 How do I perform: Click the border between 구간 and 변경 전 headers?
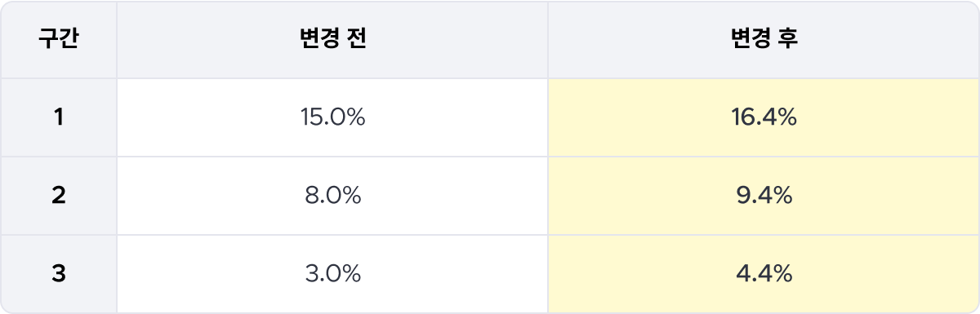117,40
